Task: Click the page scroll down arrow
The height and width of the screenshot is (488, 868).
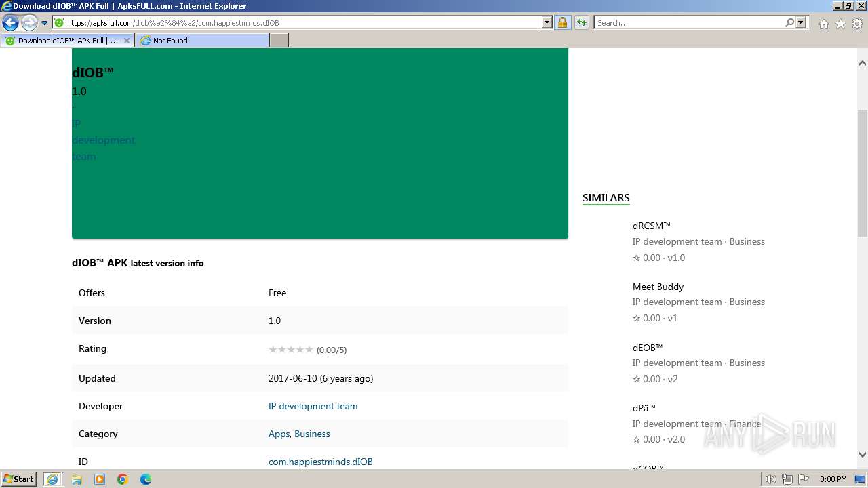Action: (862, 455)
